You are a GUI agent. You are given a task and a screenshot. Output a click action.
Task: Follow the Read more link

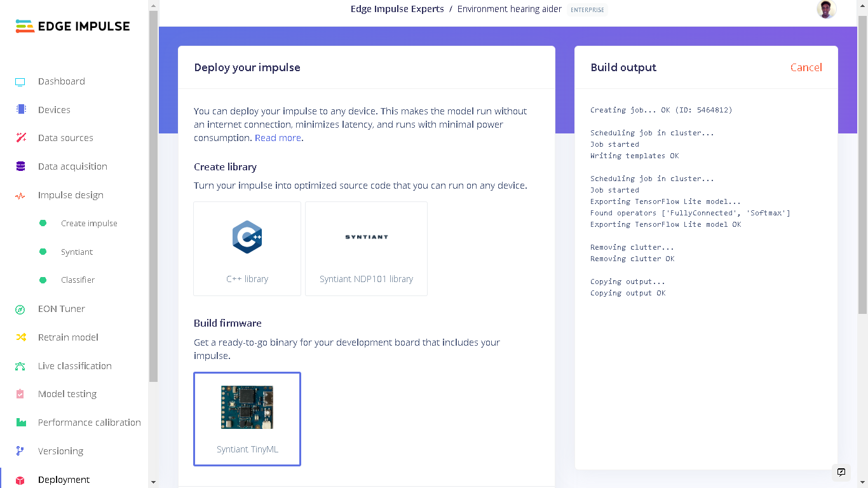[x=278, y=138]
